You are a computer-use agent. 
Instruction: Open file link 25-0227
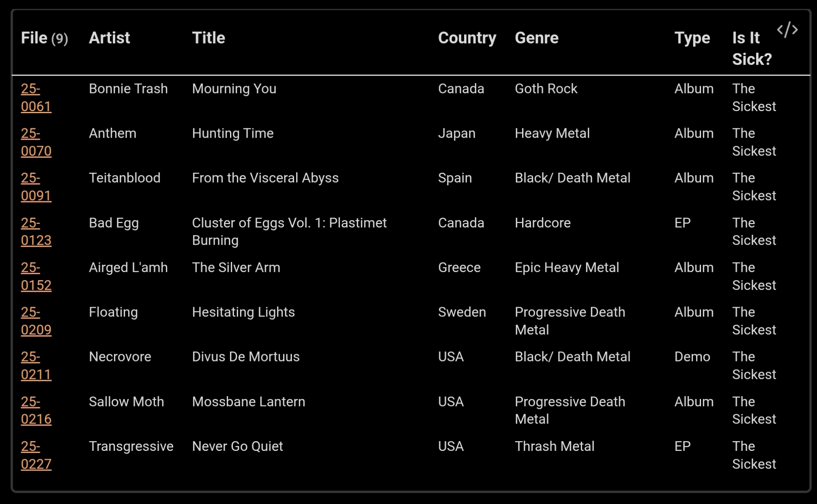click(x=36, y=455)
